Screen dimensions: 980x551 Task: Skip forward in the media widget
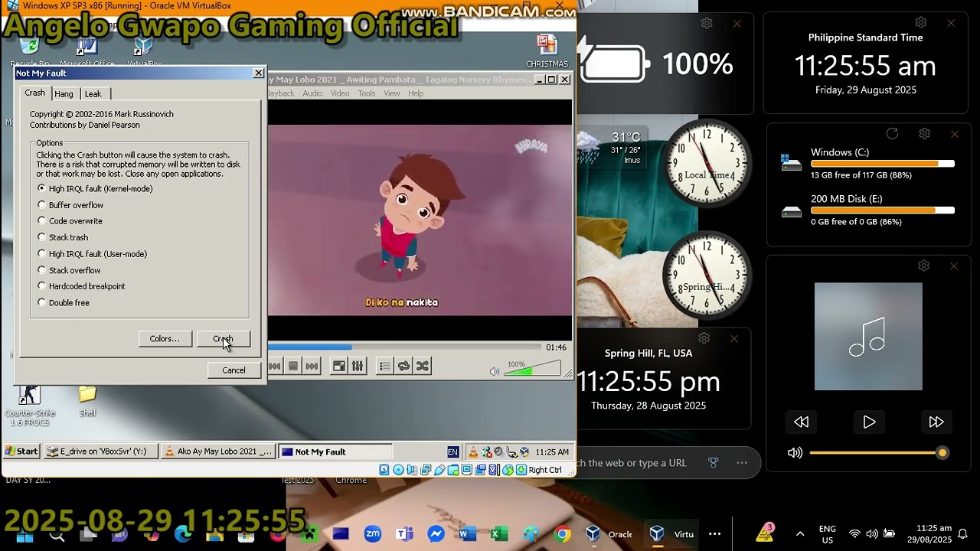pyautogui.click(x=936, y=422)
